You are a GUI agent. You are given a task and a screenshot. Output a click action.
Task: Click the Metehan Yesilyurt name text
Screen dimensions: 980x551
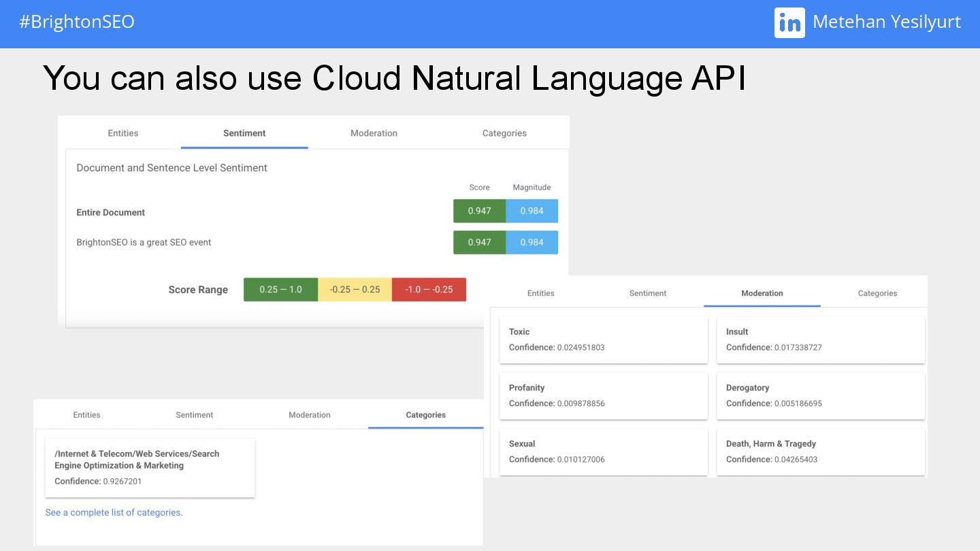[x=887, y=22]
